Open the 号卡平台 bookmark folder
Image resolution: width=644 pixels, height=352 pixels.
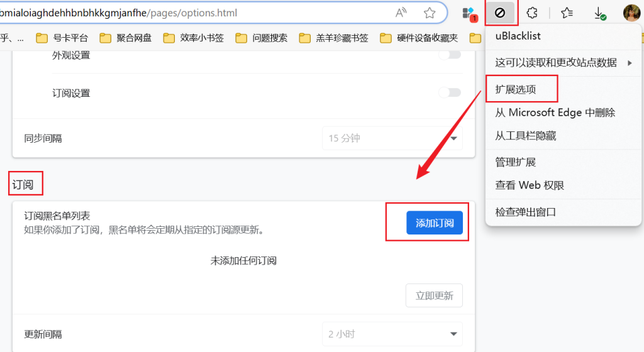(62, 38)
